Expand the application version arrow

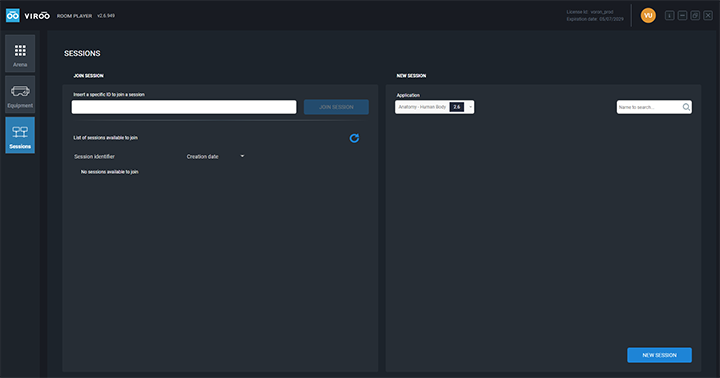pos(470,107)
